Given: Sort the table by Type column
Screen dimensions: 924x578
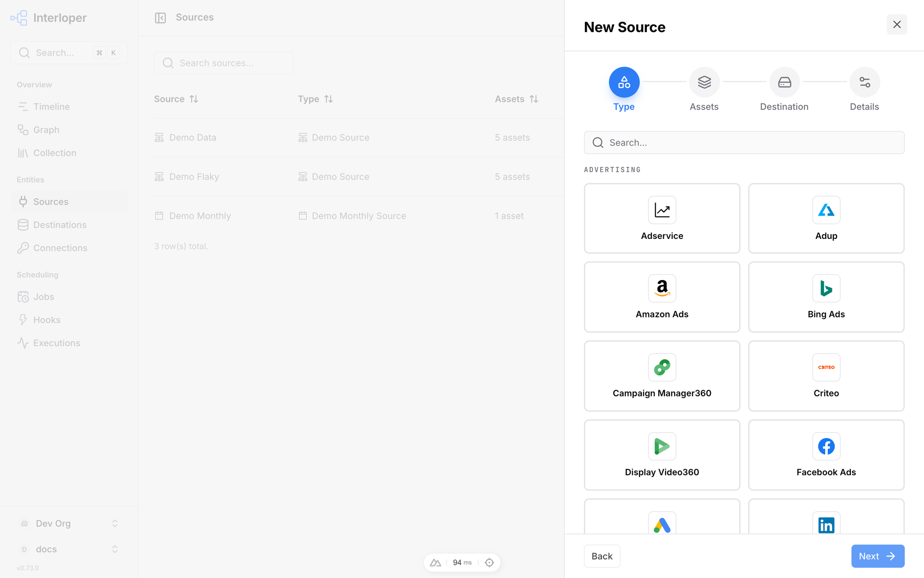Looking at the screenshot, I should pyautogui.click(x=315, y=99).
